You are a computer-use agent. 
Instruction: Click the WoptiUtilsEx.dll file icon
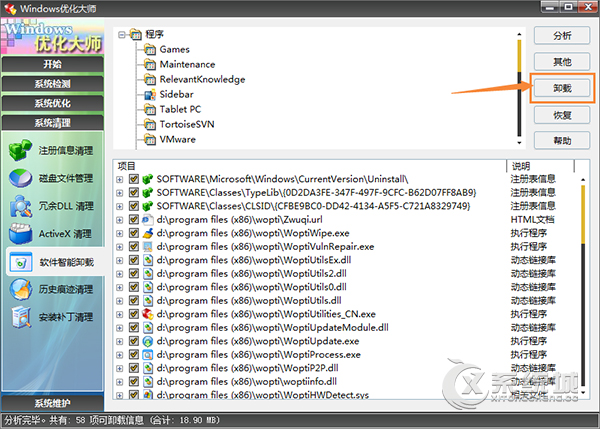[147, 260]
